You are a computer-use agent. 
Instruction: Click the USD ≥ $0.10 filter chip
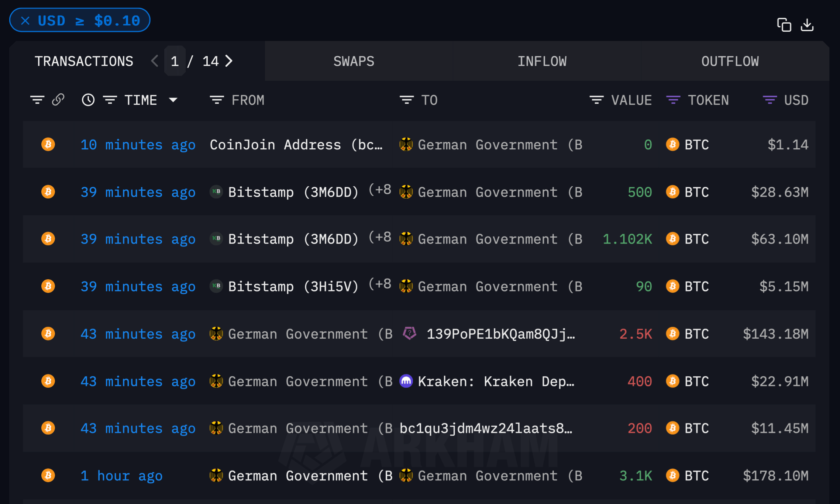pos(80,20)
